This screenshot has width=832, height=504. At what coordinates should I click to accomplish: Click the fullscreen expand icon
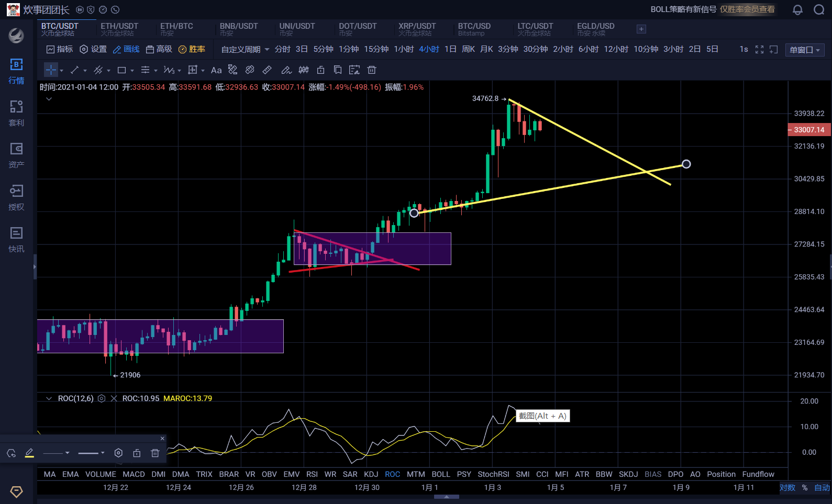759,49
